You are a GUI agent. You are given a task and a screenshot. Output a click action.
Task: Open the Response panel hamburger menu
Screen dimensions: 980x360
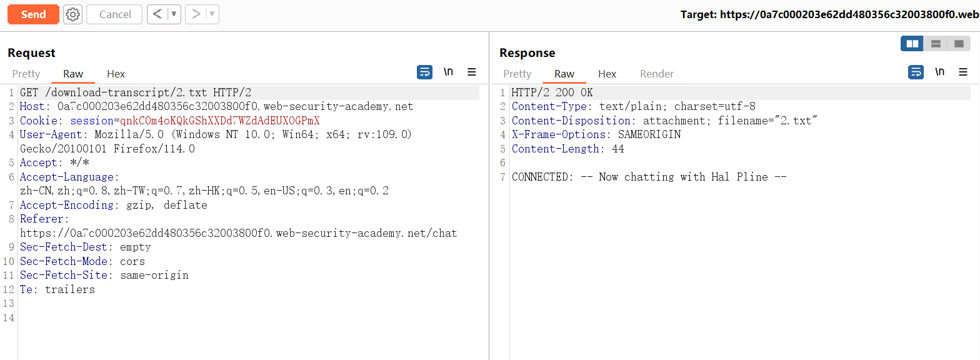[963, 72]
